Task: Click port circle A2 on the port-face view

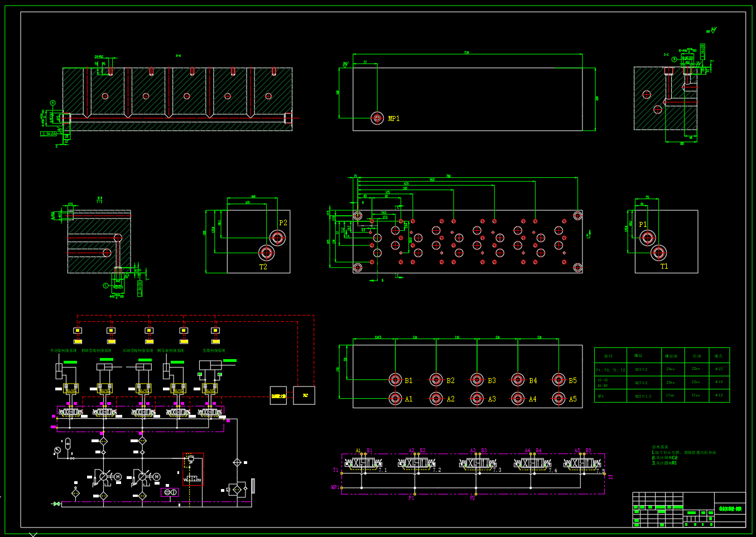Action: pyautogui.click(x=436, y=399)
